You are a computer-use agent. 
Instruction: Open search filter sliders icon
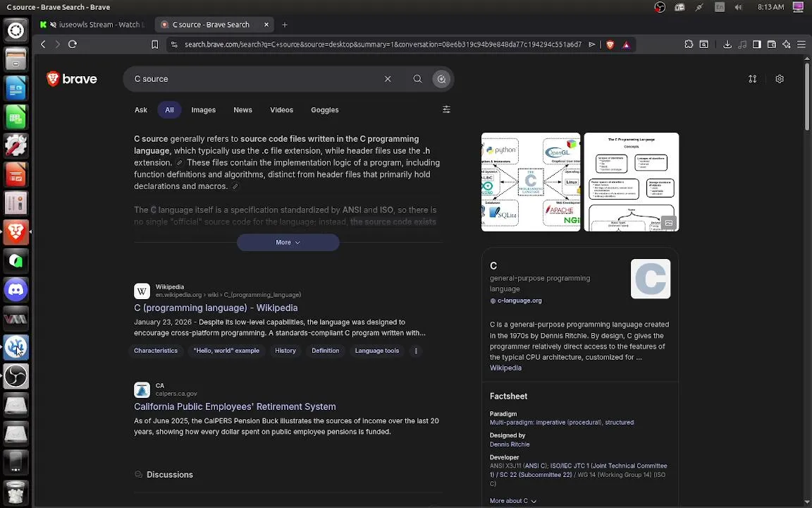pyautogui.click(x=446, y=109)
